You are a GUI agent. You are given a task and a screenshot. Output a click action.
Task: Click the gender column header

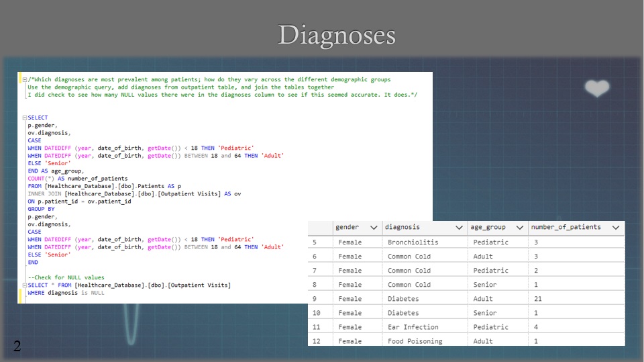(x=358, y=228)
